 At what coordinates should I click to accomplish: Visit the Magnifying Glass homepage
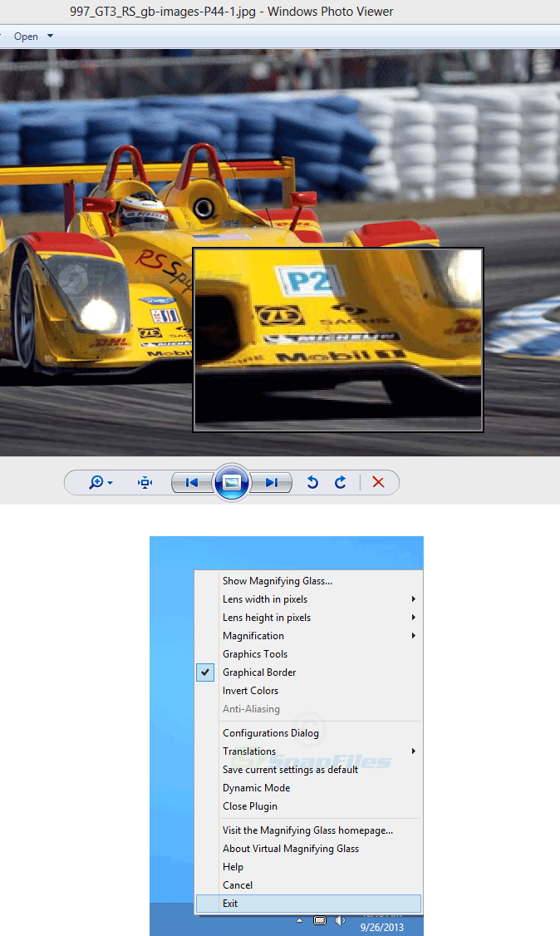point(307,830)
